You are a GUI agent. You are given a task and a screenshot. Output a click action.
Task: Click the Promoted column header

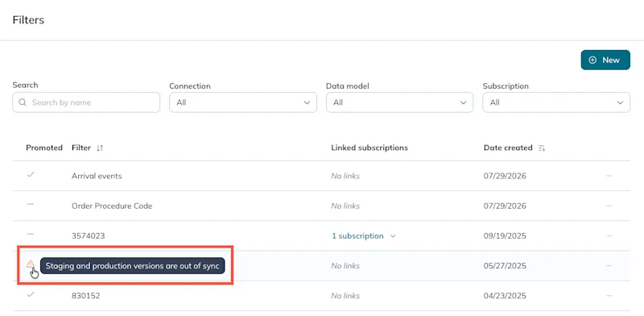[44, 148]
